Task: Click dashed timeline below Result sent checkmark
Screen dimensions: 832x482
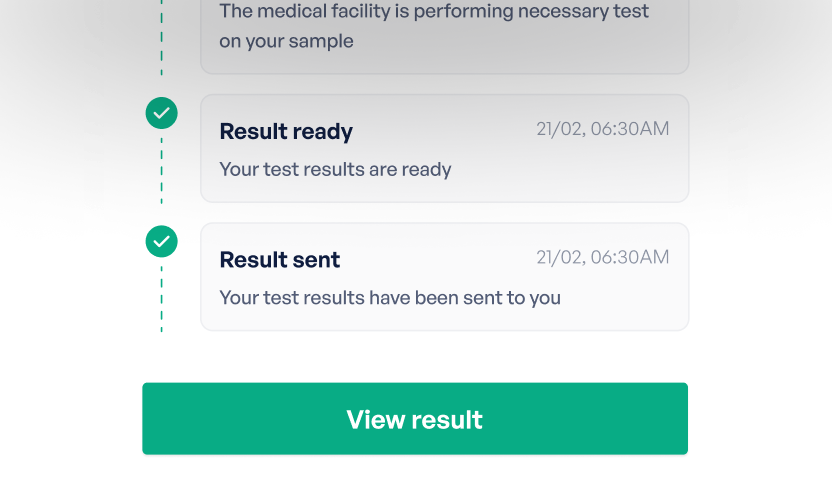Action: pos(161,298)
